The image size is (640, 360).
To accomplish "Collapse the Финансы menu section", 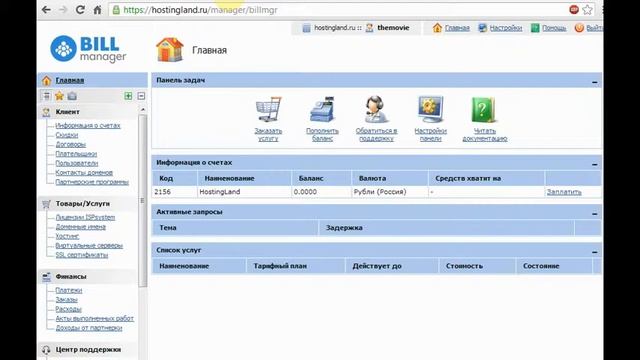I will (71, 276).
